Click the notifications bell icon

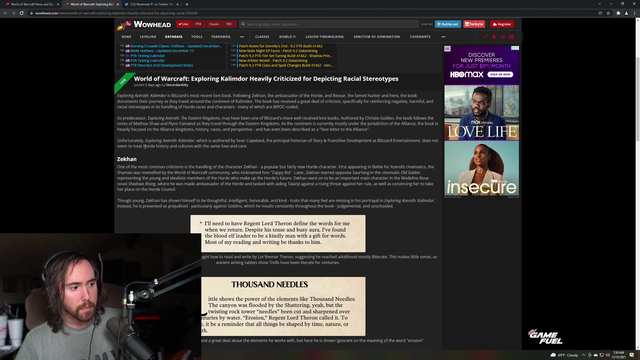click(494, 37)
